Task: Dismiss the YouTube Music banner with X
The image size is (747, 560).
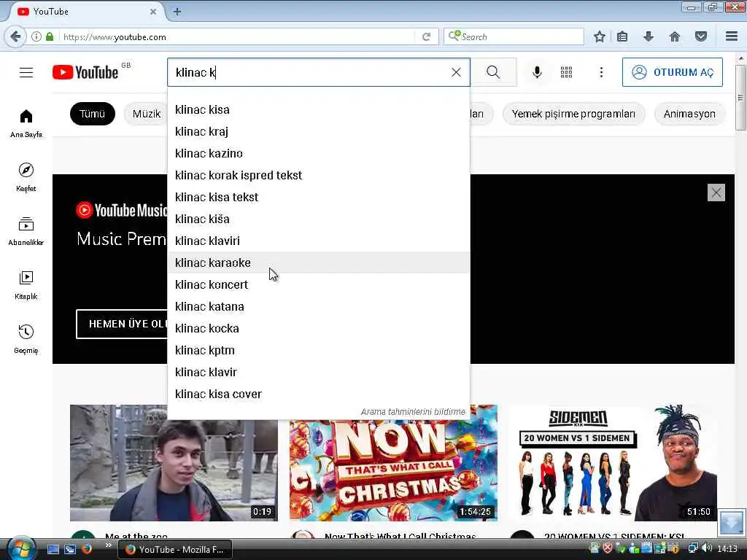Action: [716, 192]
